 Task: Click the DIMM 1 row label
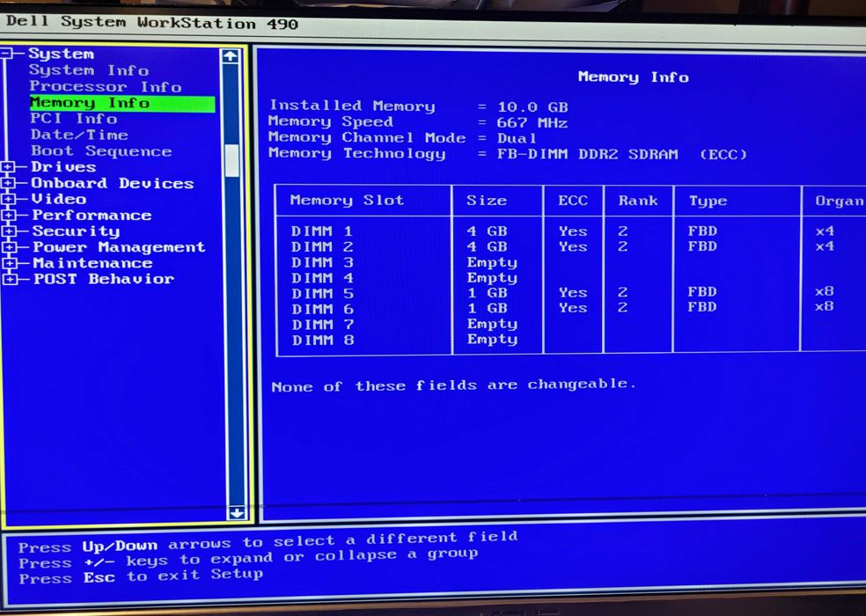(x=321, y=231)
